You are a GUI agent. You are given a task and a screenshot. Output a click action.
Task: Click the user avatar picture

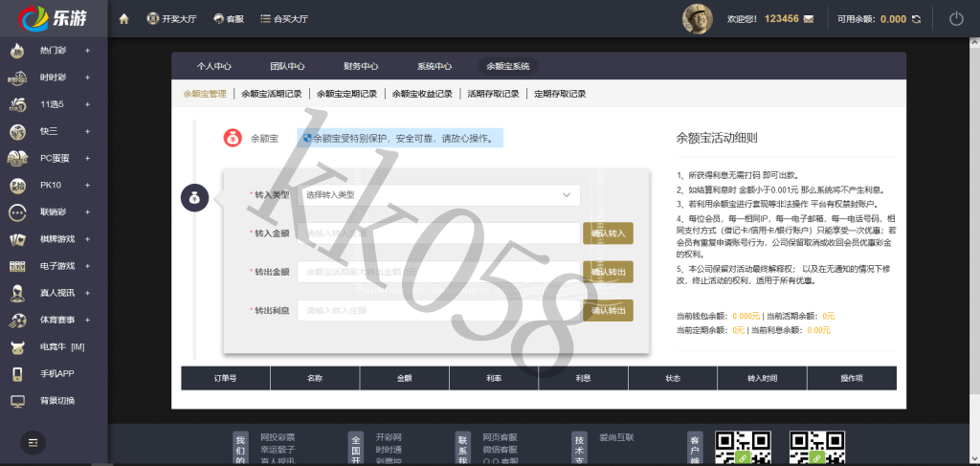pos(698,19)
